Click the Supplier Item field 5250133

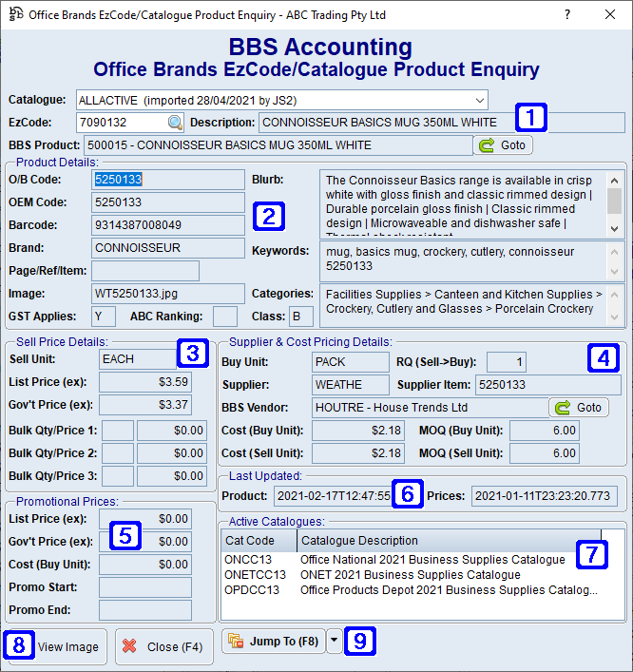coord(548,385)
